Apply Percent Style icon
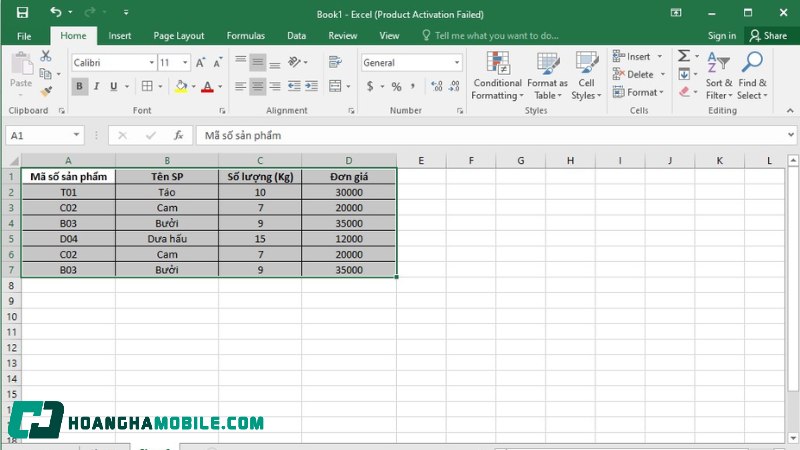The height and width of the screenshot is (450, 800). tap(396, 87)
